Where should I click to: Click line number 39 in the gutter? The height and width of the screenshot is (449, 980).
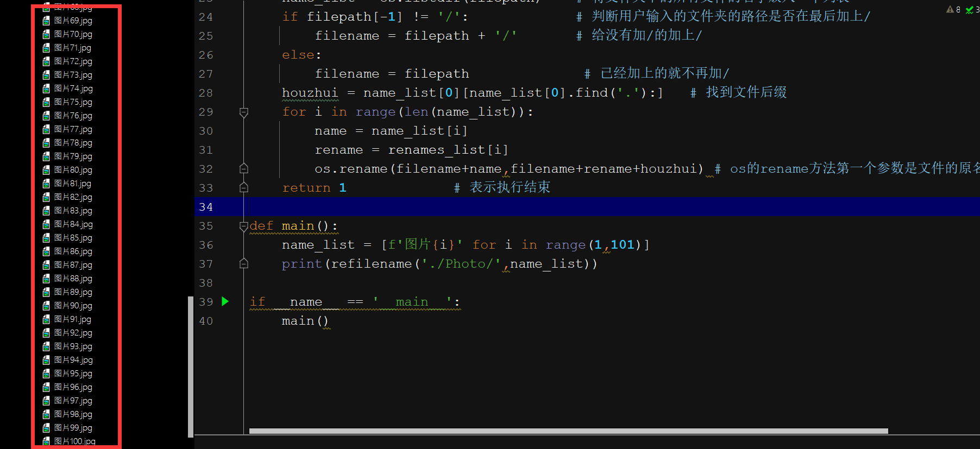pyautogui.click(x=206, y=302)
